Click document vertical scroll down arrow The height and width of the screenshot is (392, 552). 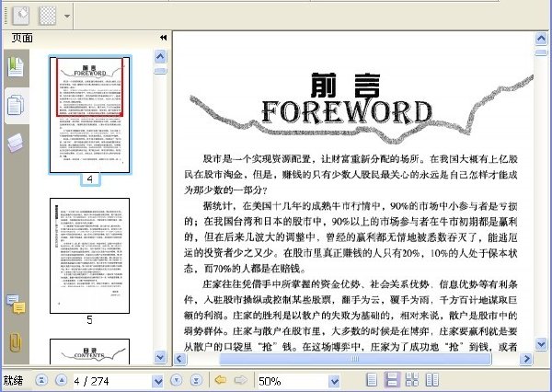pos(541,344)
